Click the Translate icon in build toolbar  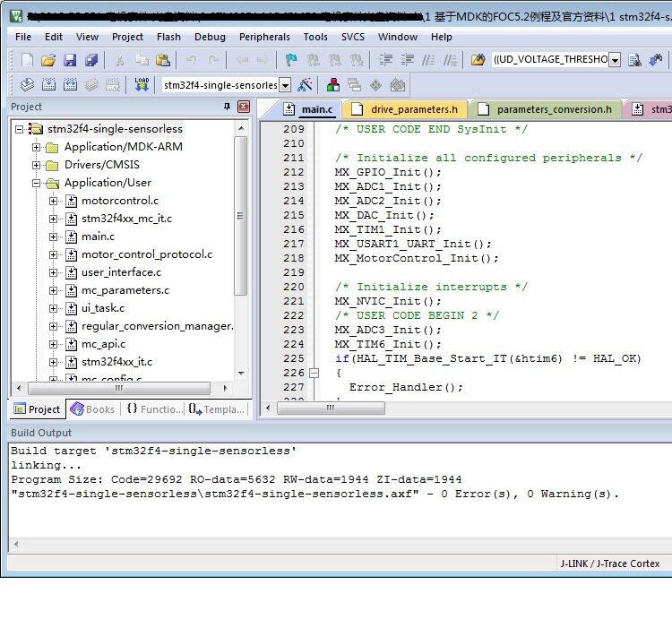28,85
